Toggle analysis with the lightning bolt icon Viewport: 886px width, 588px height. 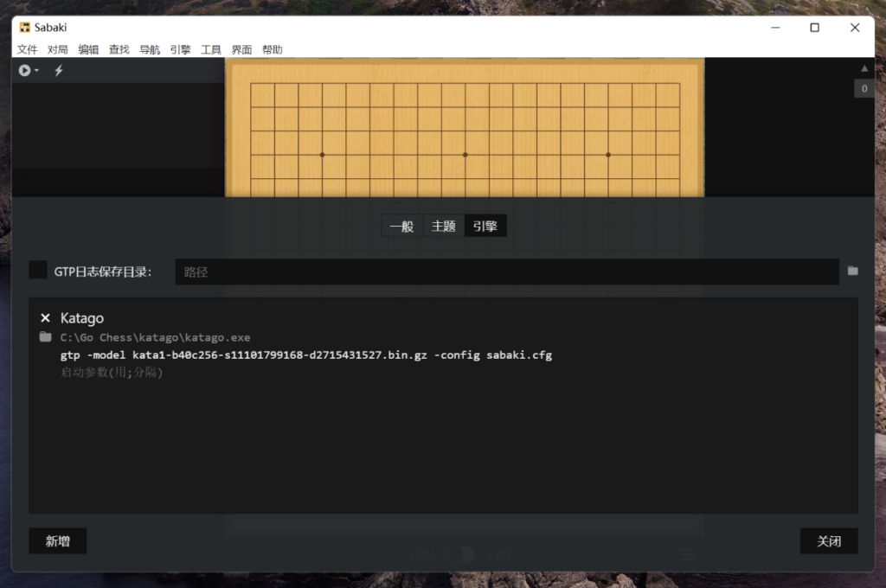59,71
